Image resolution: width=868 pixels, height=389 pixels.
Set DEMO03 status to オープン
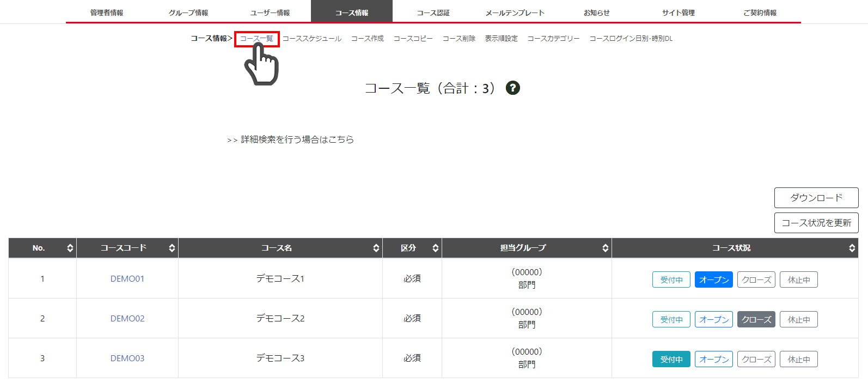point(714,359)
